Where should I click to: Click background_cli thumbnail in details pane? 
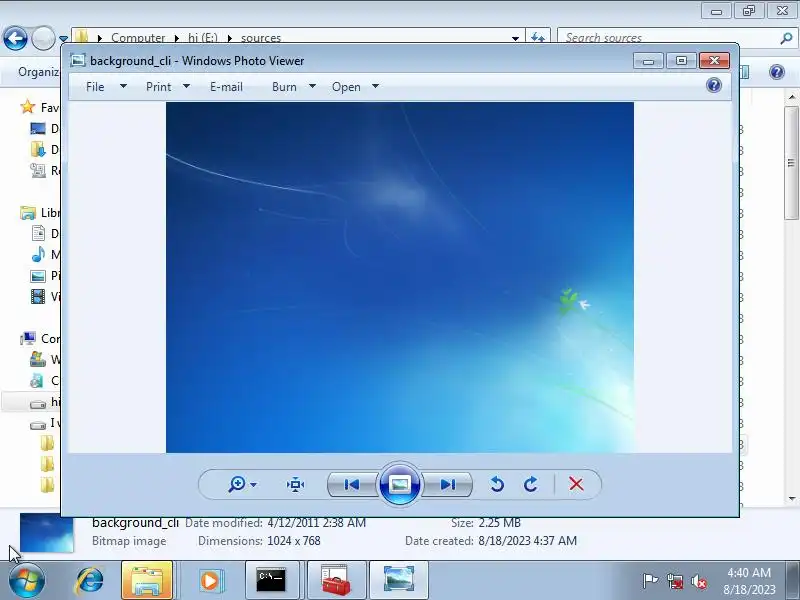(46, 533)
